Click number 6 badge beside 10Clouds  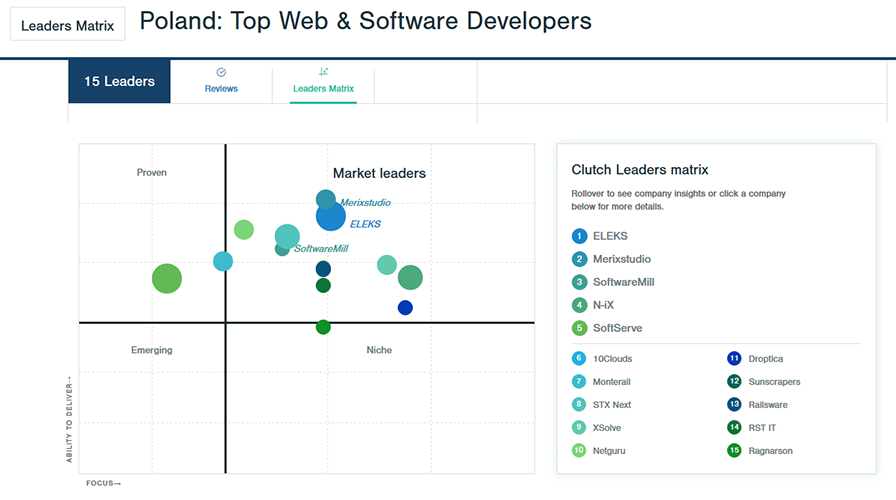[579, 358]
